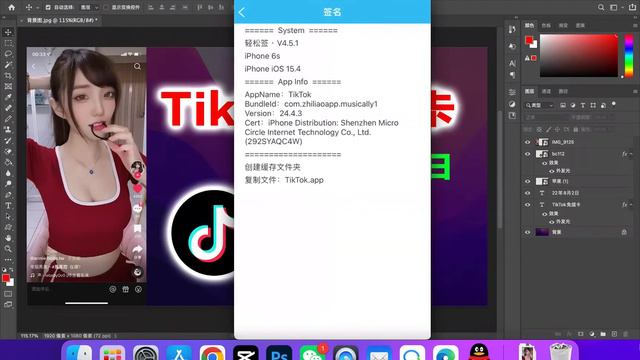The height and width of the screenshot is (360, 640).
Task: Select the Move tool in the toolbox
Action: [8, 32]
